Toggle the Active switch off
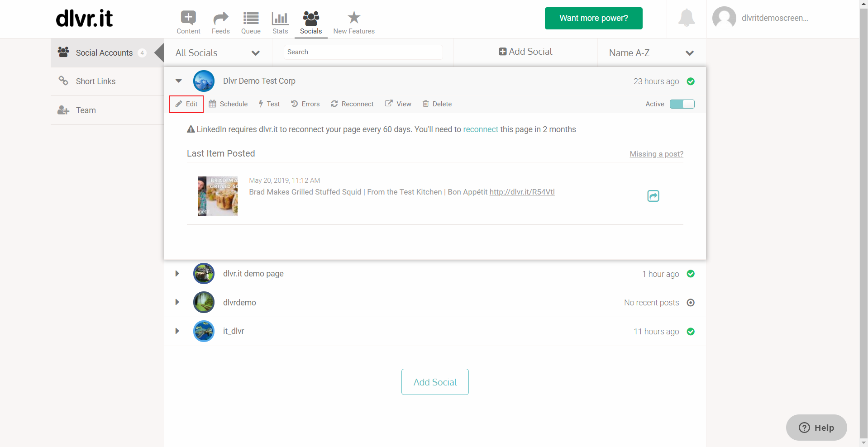Image resolution: width=868 pixels, height=447 pixels. pyautogui.click(x=682, y=104)
